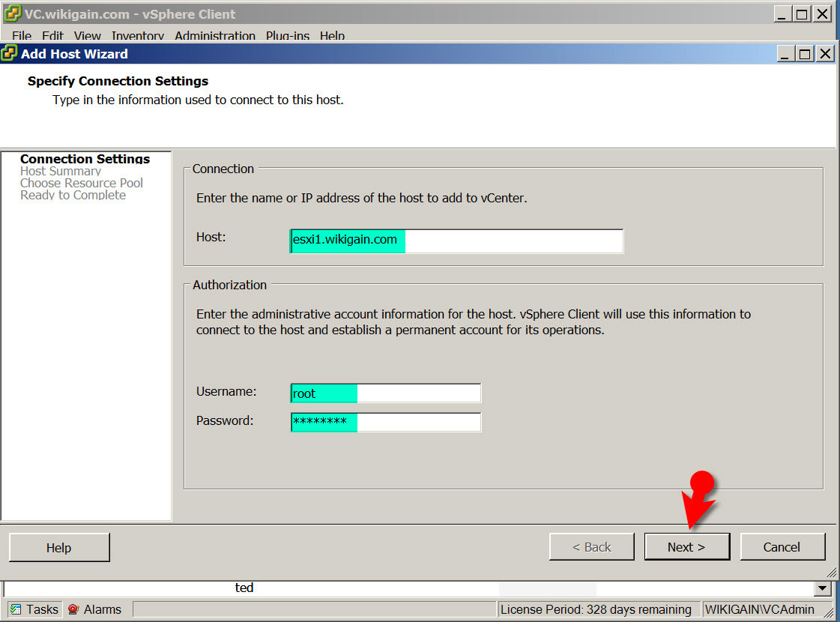This screenshot has width=840, height=622.
Task: Select Connection Settings wizard step
Action: [x=85, y=159]
